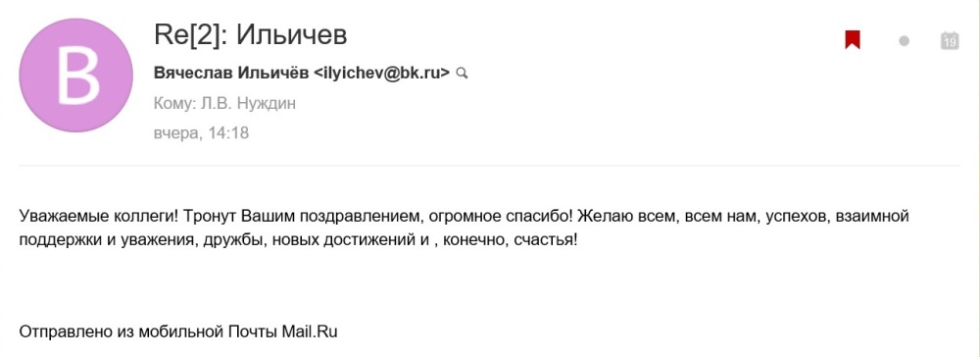
Task: Mark message unread via gray dot
Action: pos(904,41)
